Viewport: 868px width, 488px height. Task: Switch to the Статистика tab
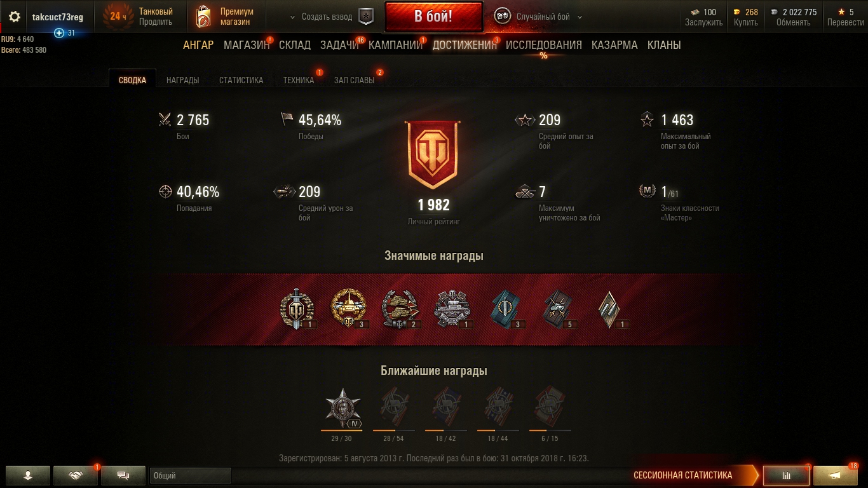[241, 80]
